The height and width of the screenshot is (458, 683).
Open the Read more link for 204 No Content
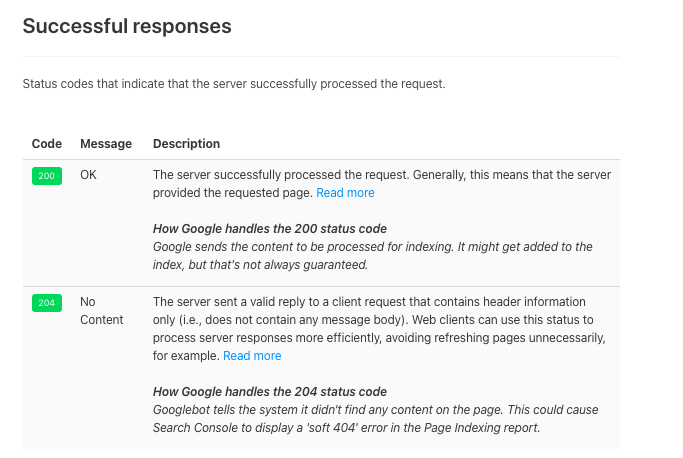click(252, 356)
